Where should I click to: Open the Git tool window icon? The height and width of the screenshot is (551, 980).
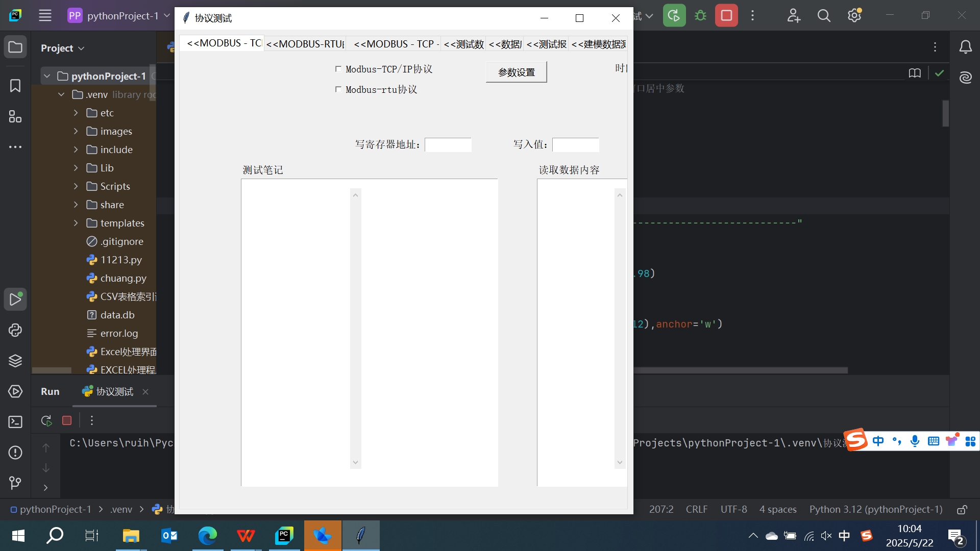[15, 483]
